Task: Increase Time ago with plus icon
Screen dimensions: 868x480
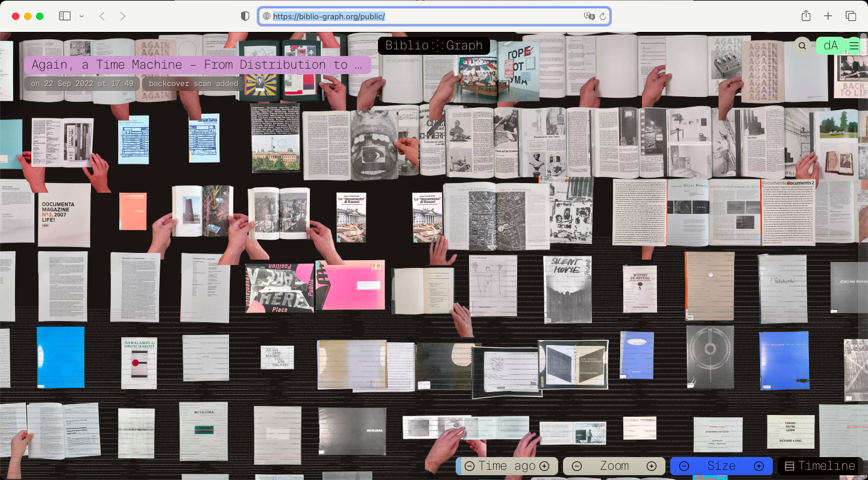Action: [x=544, y=466]
